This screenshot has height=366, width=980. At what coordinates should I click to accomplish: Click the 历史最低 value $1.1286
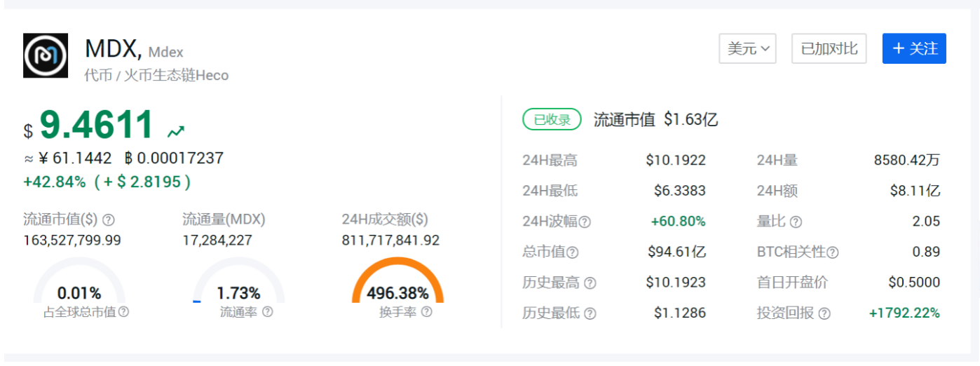pos(679,313)
